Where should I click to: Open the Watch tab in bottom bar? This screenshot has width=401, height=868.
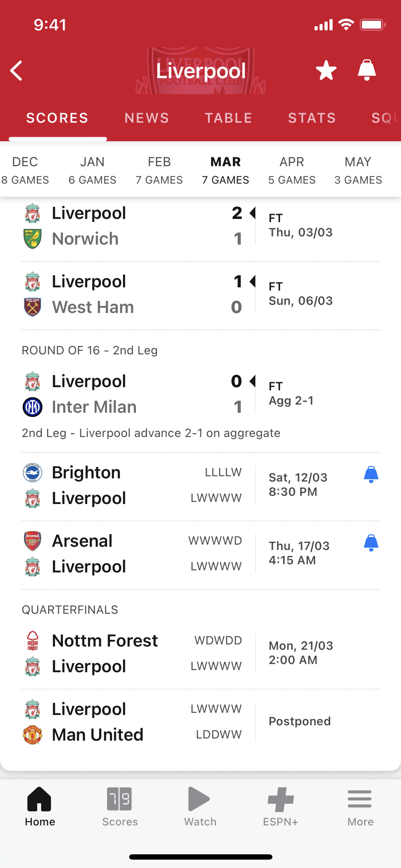click(200, 807)
